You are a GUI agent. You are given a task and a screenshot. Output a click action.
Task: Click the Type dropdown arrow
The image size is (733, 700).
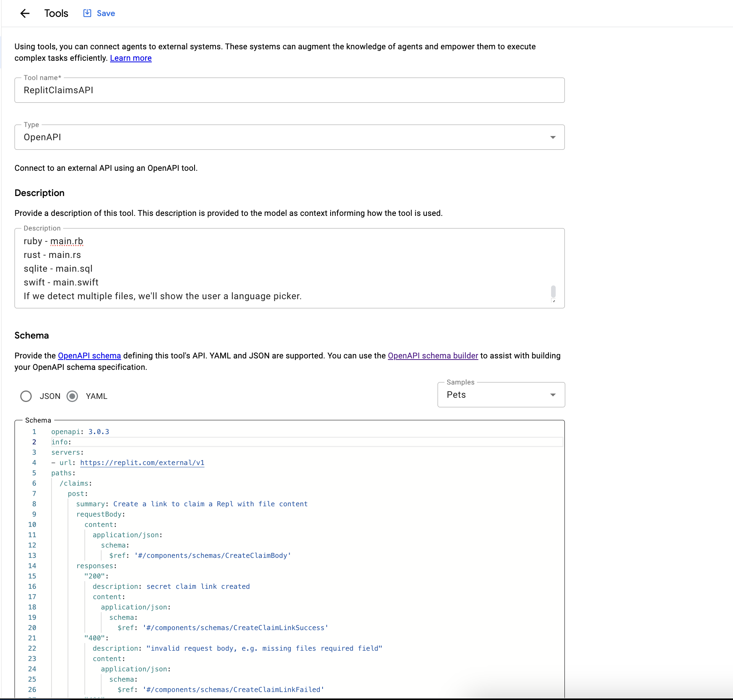pos(553,137)
